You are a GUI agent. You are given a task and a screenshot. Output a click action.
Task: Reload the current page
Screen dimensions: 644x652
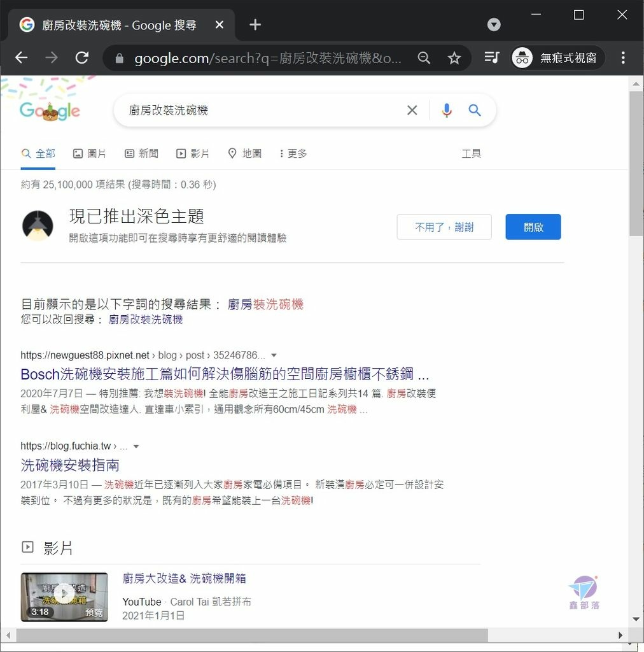click(82, 57)
